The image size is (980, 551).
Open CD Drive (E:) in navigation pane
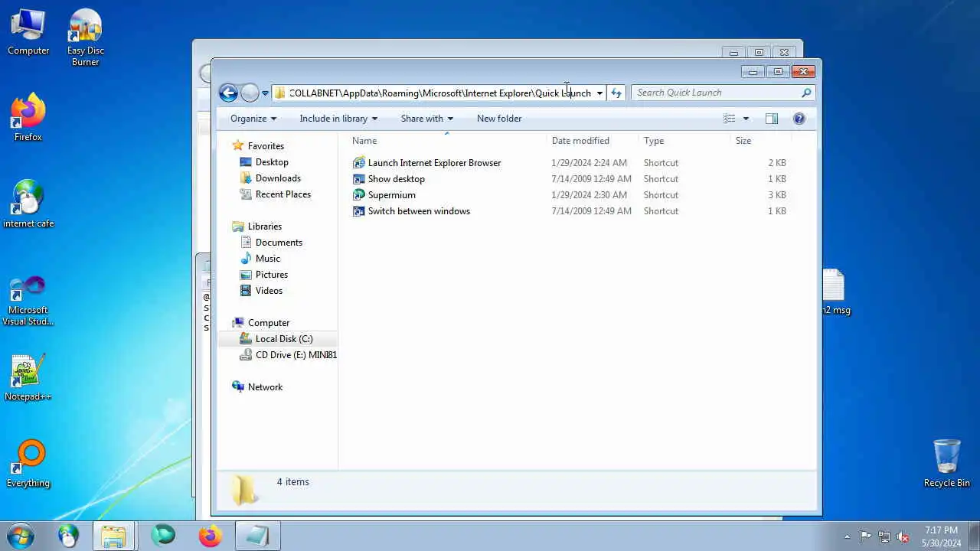tap(296, 355)
